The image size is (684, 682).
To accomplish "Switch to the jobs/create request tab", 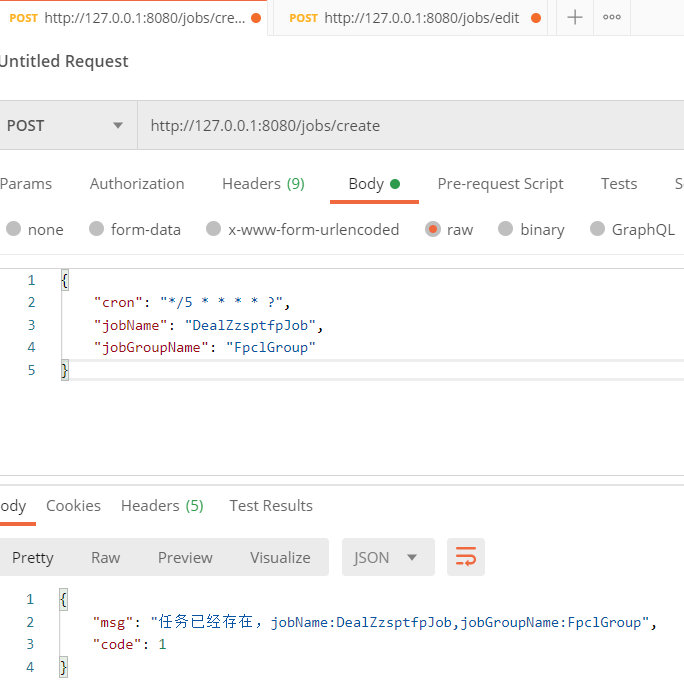I will point(133,18).
